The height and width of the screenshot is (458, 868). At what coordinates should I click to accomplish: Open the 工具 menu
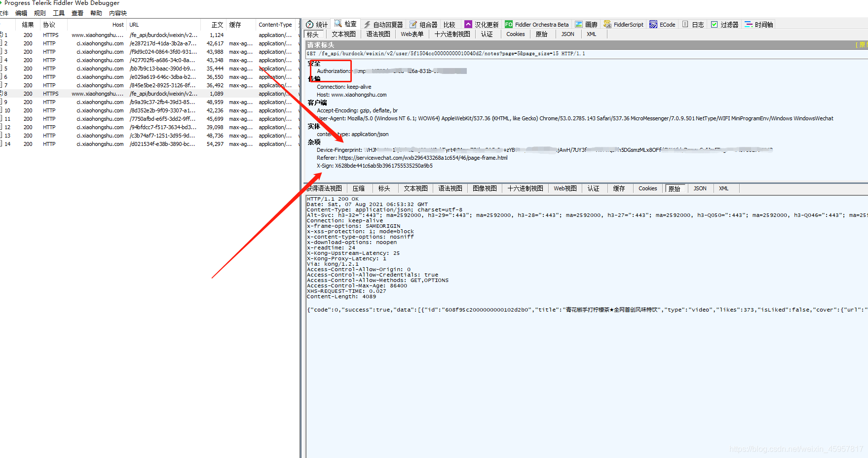coord(59,13)
